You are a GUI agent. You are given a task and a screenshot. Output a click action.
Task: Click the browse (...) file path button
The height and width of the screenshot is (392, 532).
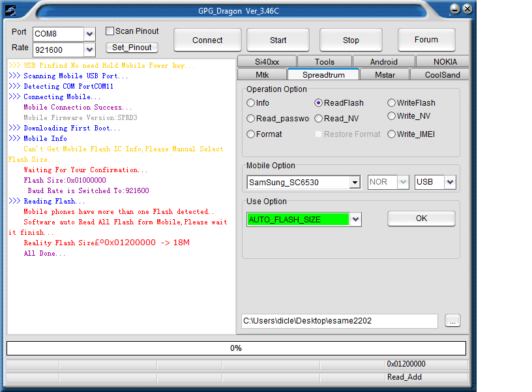point(452,321)
